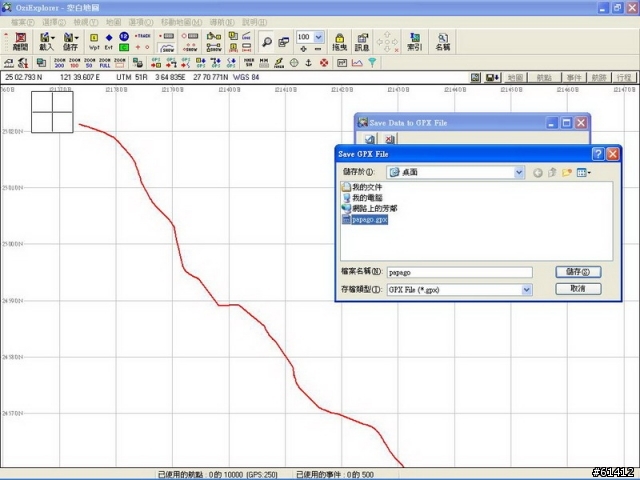The image size is (640, 480).
Task: Open the 檔案 (File) menu
Action: click(x=22, y=22)
